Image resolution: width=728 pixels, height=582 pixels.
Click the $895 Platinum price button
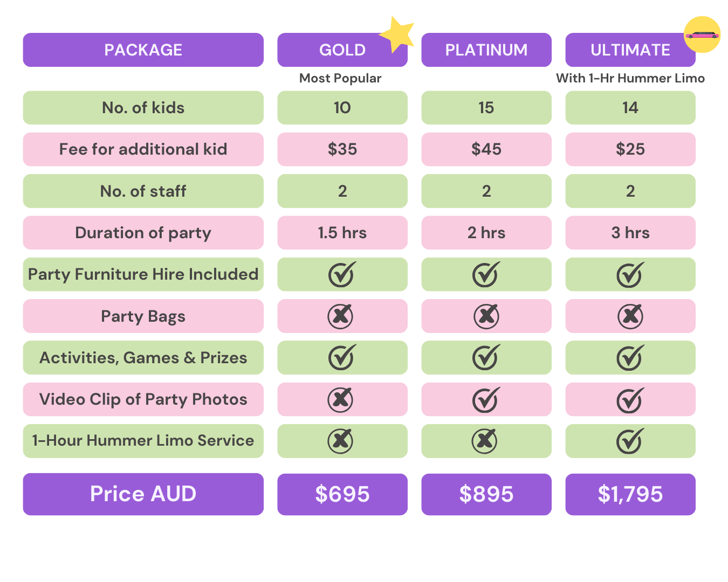point(486,494)
